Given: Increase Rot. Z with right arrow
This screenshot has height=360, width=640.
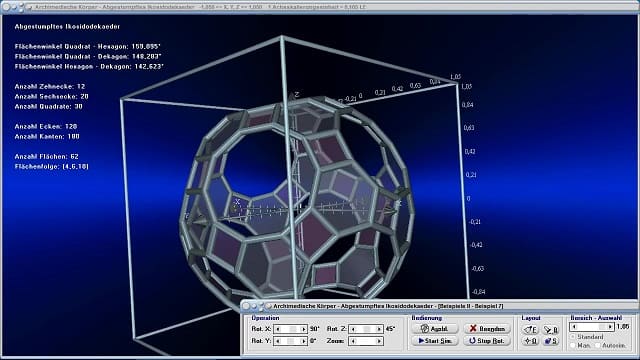Looking at the screenshot, I should (379, 329).
